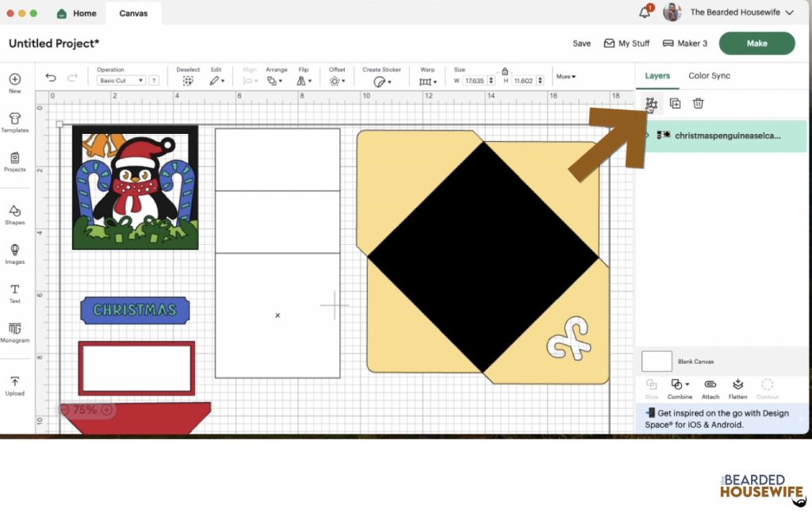Select the Shapes tool in the sidebar
This screenshot has height=516, width=812.
tap(15, 212)
